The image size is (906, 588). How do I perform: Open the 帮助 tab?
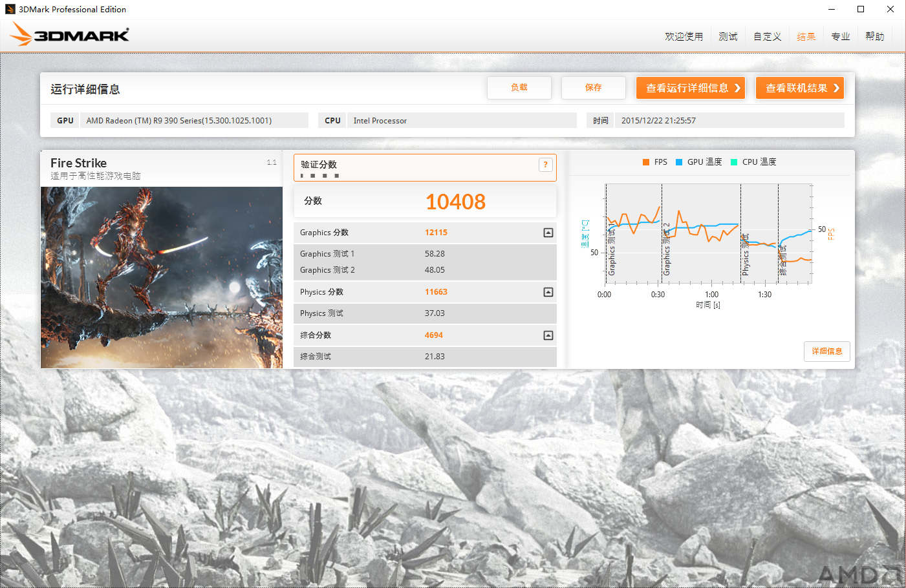coord(875,37)
